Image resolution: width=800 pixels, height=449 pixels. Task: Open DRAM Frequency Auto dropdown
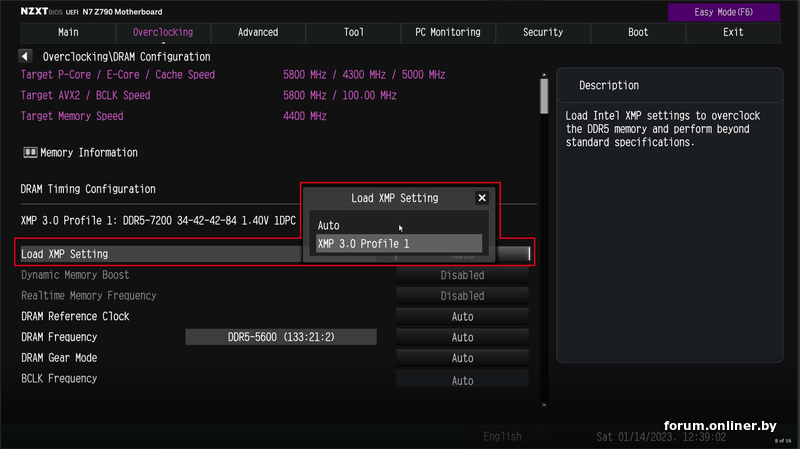pos(462,337)
